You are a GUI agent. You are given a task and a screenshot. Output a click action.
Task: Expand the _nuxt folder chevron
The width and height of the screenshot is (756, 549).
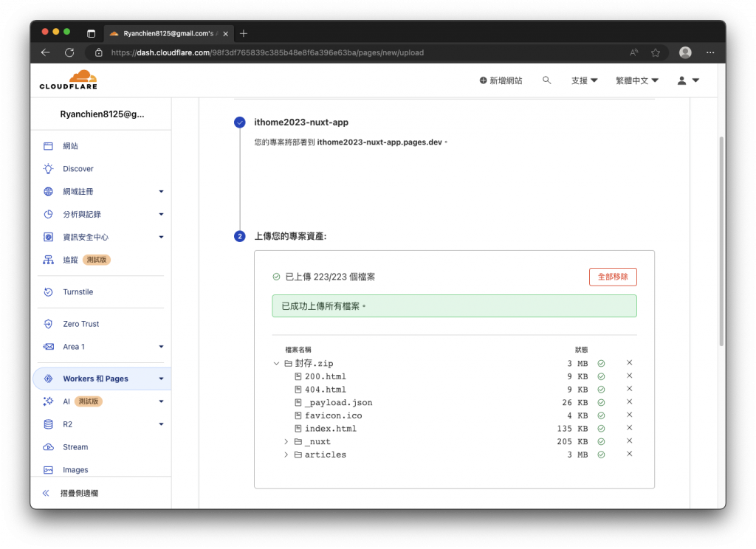286,441
